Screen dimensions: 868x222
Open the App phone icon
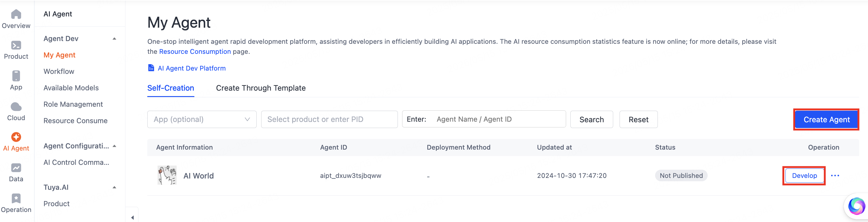pos(16,76)
